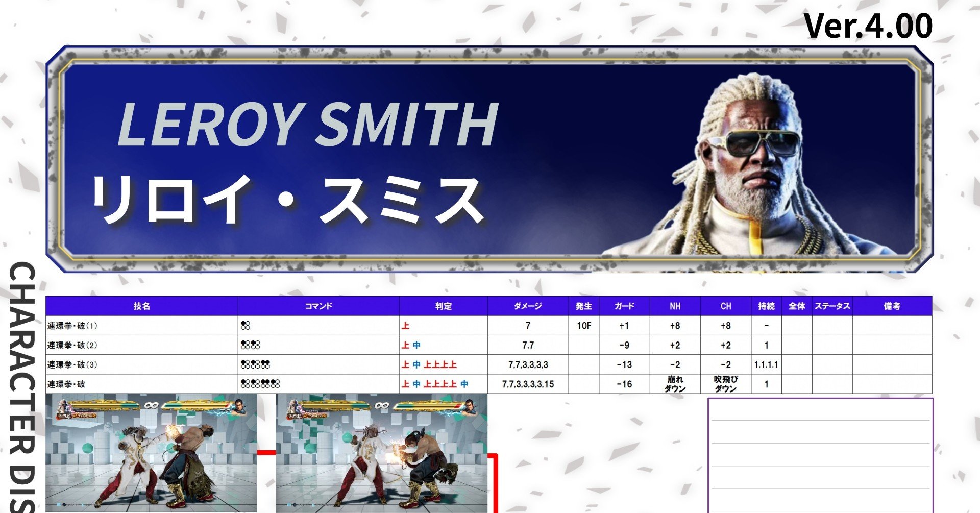This screenshot has width=980, height=513.
Task: Click the 崩れダウン NH result
Action: pyautogui.click(x=675, y=384)
